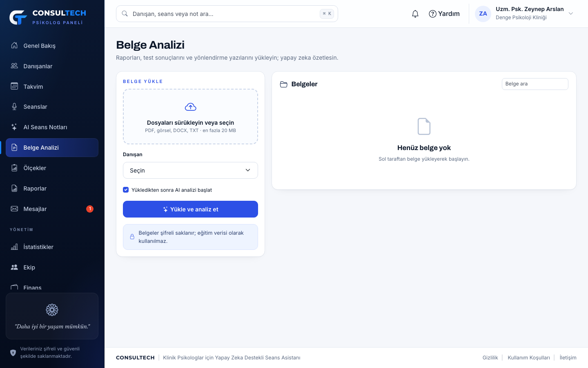This screenshot has height=368, width=588.
Task: Click the İstatistikler chart icon
Action: coord(14,247)
